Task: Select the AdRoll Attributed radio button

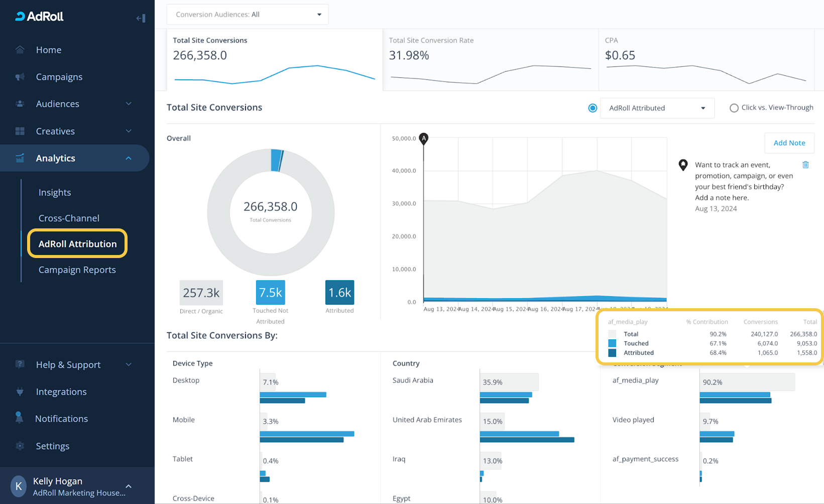Action: tap(593, 108)
